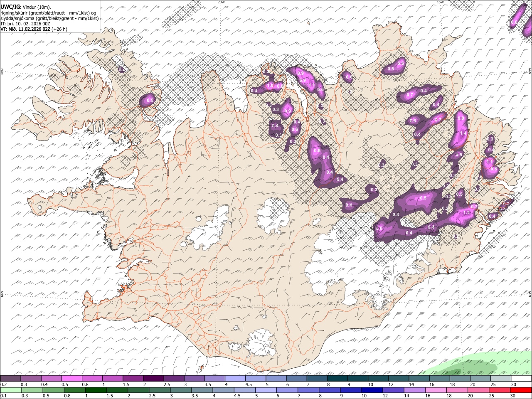This screenshot has height=399, width=532.
Task: Select the darkest purple swatch above label 2
Action: (153, 378)
